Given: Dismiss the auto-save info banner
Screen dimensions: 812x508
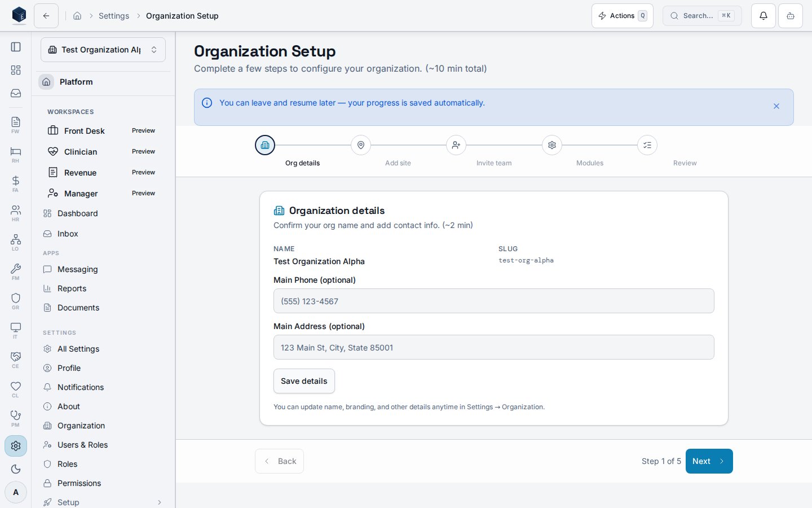Looking at the screenshot, I should click(776, 106).
